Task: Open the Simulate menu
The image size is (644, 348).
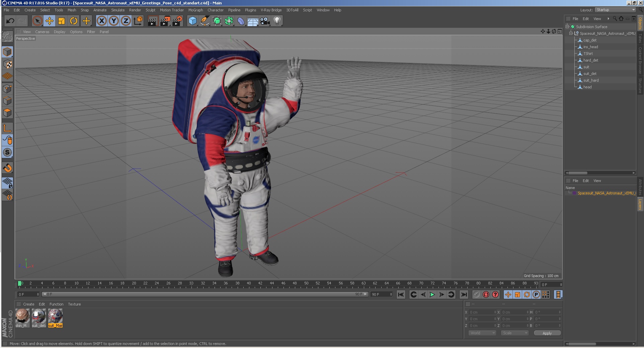Action: (118, 10)
